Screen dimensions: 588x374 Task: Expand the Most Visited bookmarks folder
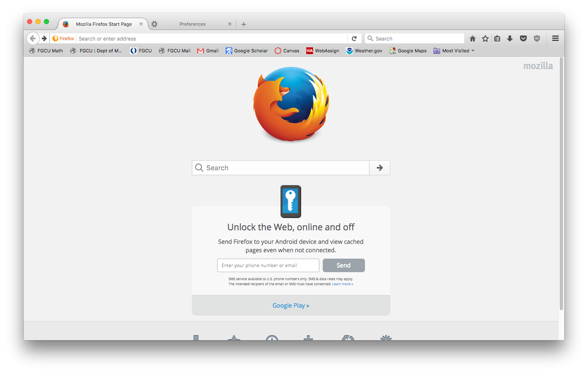click(454, 51)
